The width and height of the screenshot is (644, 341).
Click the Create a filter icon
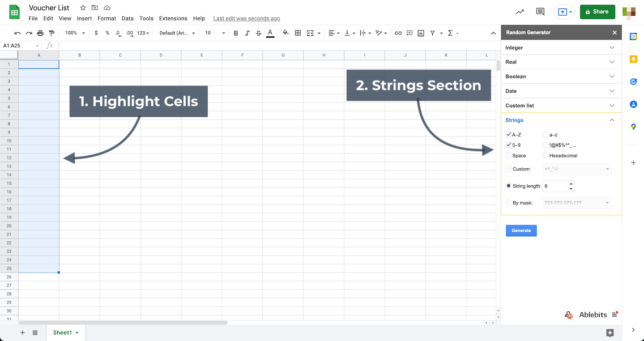[432, 33]
